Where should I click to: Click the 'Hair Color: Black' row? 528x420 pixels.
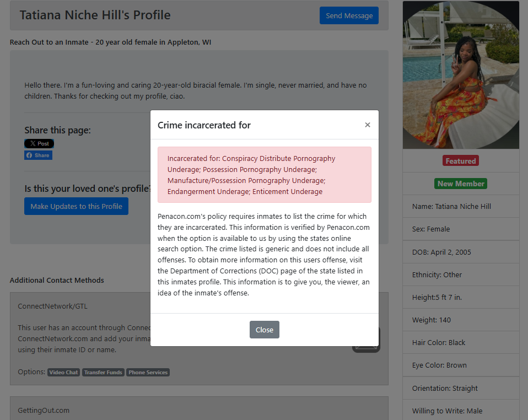coord(461,342)
